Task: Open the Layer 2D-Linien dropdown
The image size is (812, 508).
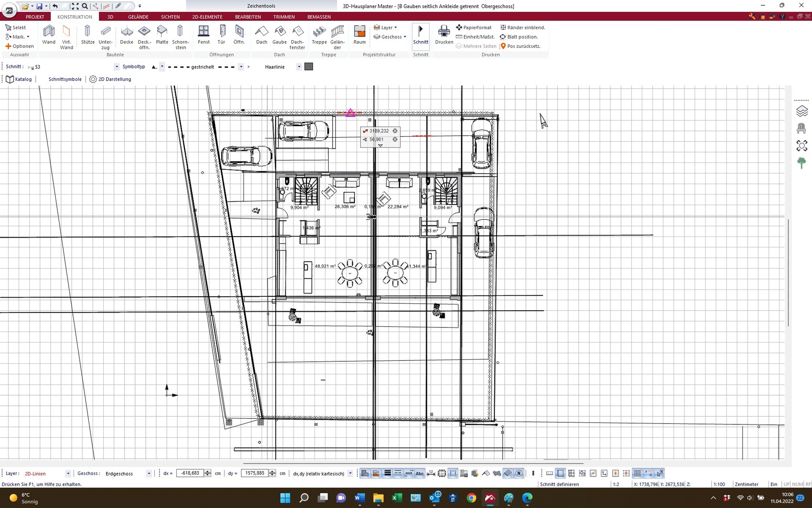Action: click(x=68, y=474)
